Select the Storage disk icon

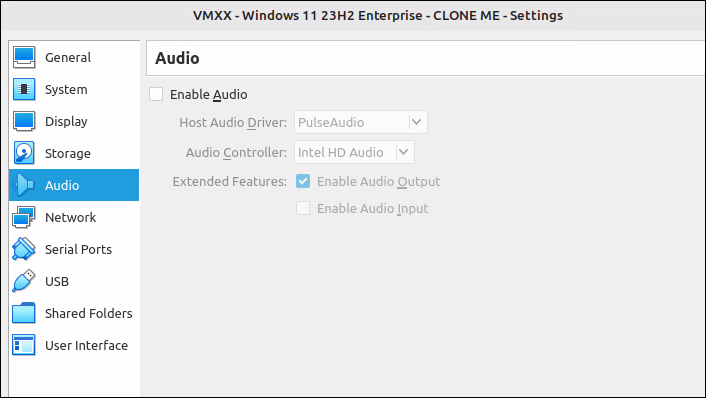(x=24, y=153)
